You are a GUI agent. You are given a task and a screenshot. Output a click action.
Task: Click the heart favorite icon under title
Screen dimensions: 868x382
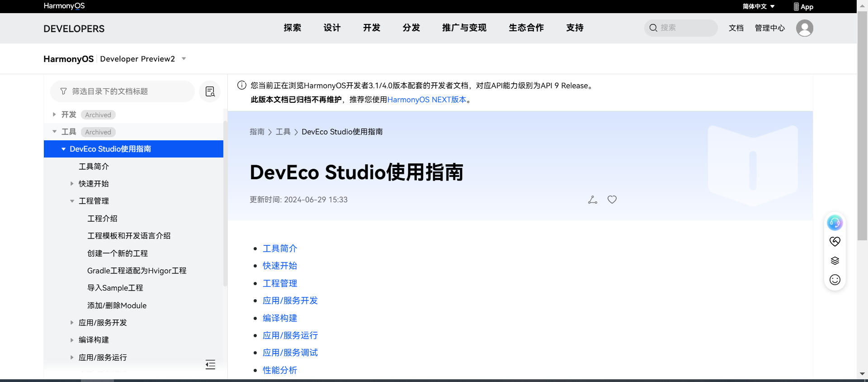[x=612, y=200]
